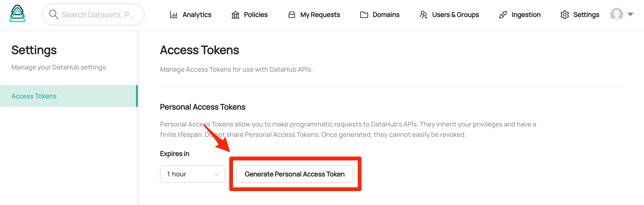644x205 pixels.
Task: Go to the "Domains" text label
Action: (x=386, y=15)
